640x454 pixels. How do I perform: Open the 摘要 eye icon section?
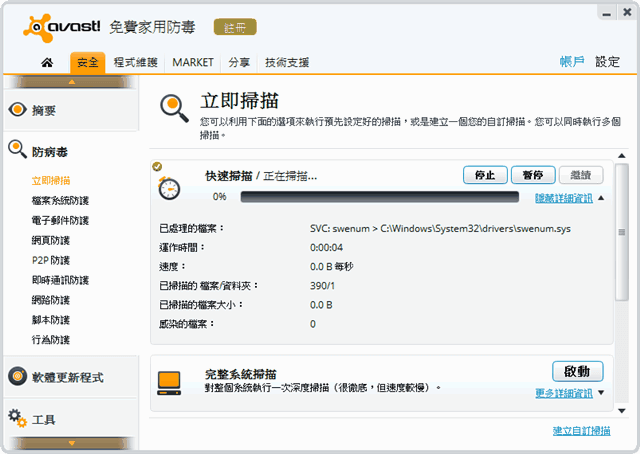pyautogui.click(x=18, y=109)
